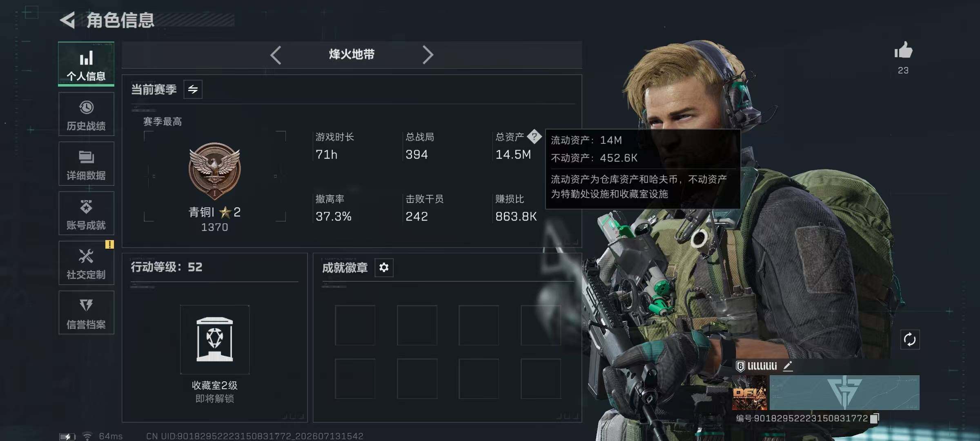This screenshot has height=441, width=980.
Task: Toggle the 当前赛季 season swap button
Action: [193, 89]
